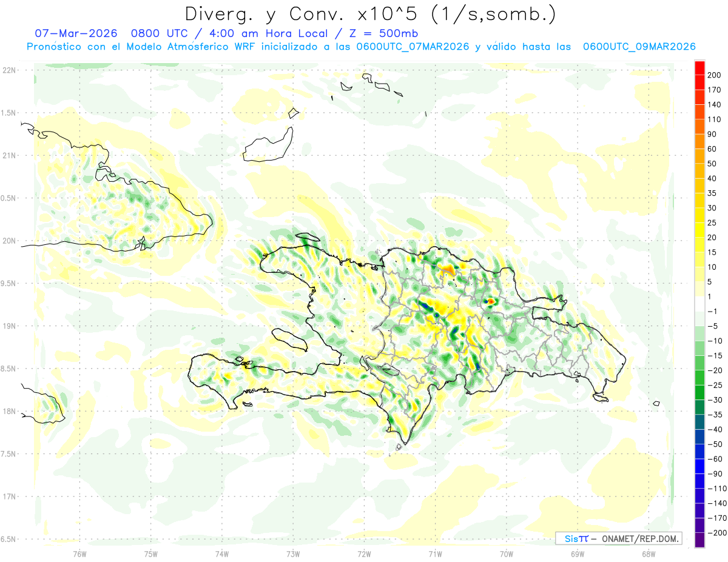Screen dimensions: 728x562
Task: Click the 19N latitude label
Action: [x=8, y=326]
